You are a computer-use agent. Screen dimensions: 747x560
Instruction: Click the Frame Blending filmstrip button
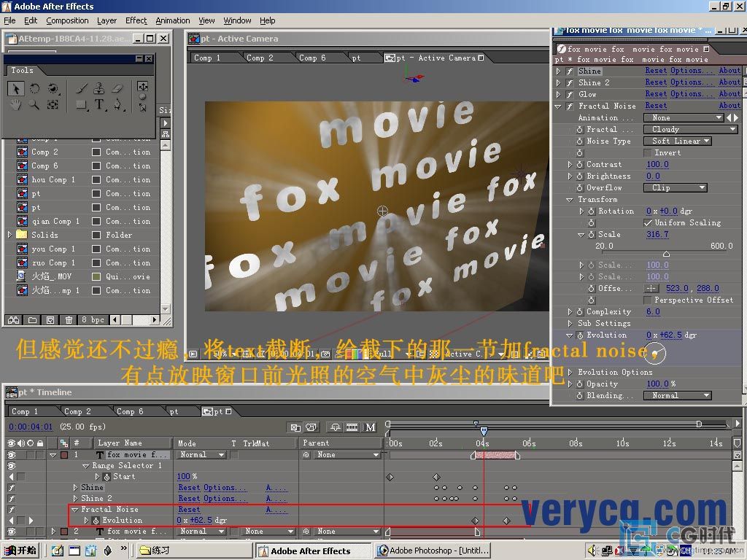tap(352, 427)
